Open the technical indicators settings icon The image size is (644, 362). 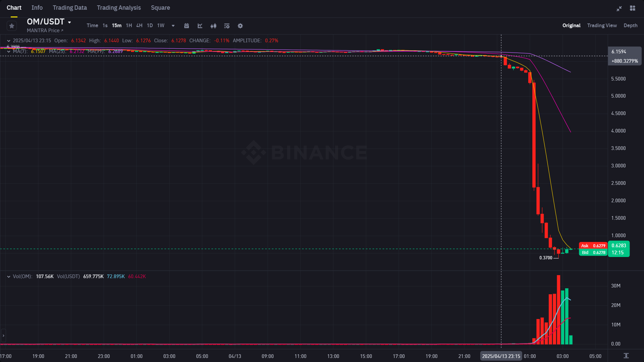click(x=227, y=26)
